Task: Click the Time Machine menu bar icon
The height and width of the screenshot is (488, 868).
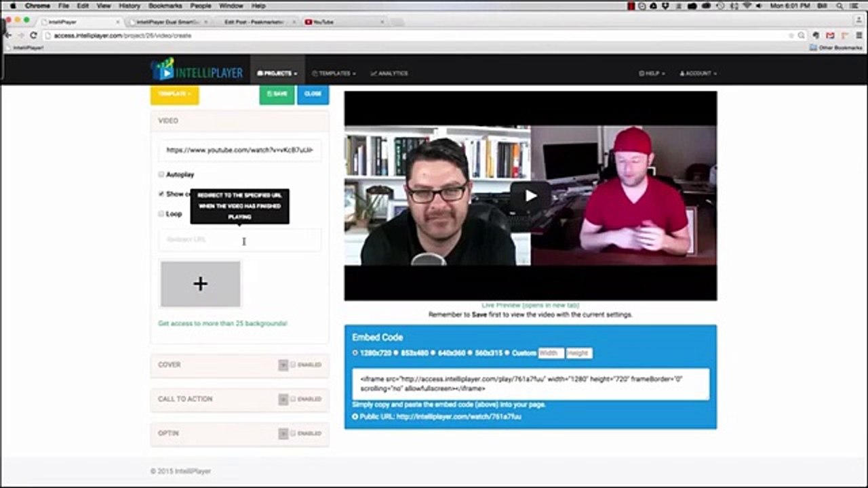Action: click(722, 5)
